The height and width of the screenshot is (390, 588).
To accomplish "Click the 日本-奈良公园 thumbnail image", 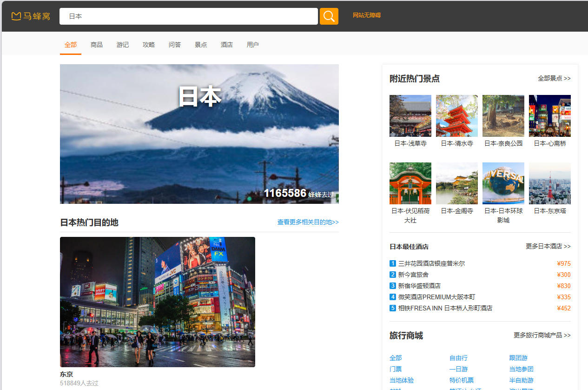I will pos(503,116).
